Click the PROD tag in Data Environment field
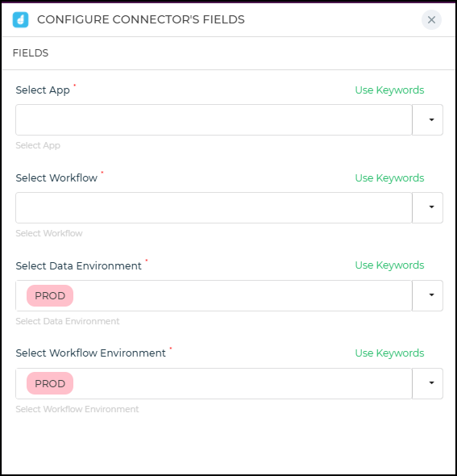 (x=50, y=295)
